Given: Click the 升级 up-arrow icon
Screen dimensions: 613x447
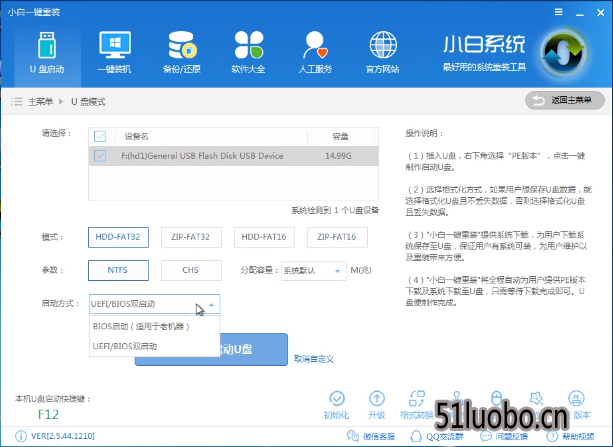Looking at the screenshot, I should pos(377,399).
